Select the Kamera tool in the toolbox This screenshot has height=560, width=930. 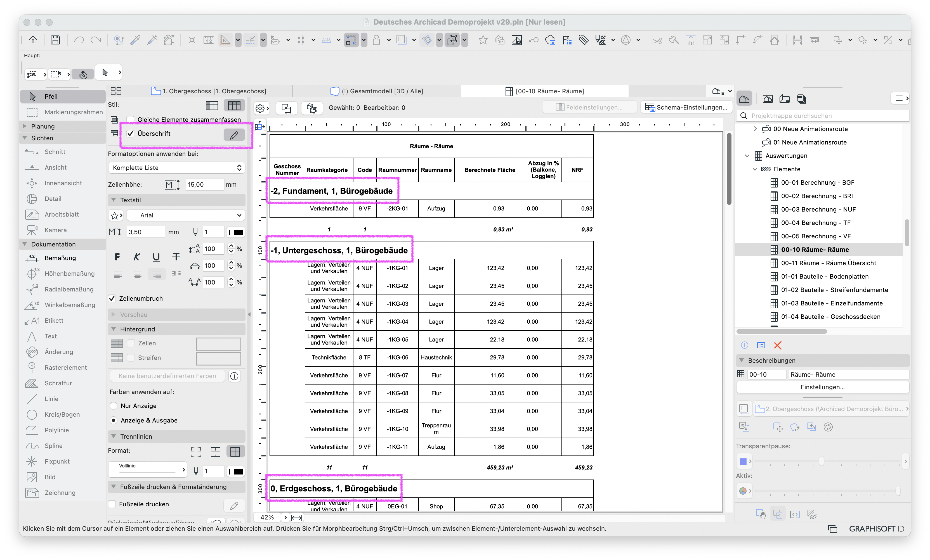coord(55,230)
